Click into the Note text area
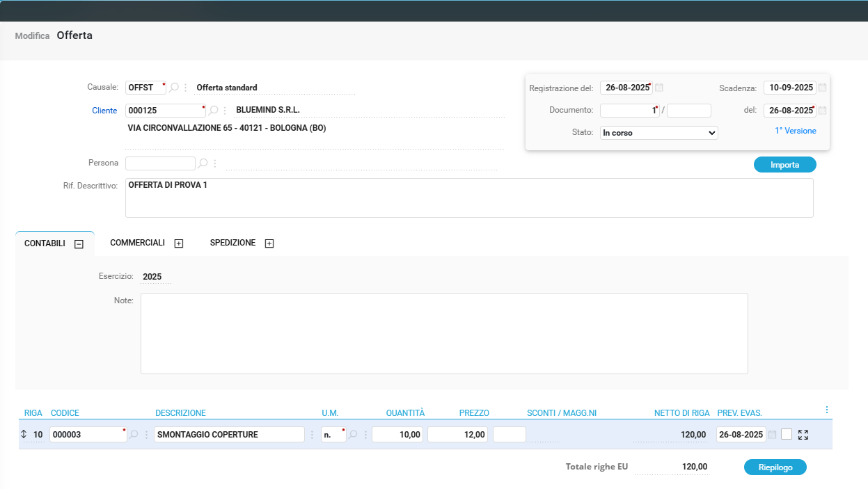The image size is (868, 489). click(x=444, y=333)
